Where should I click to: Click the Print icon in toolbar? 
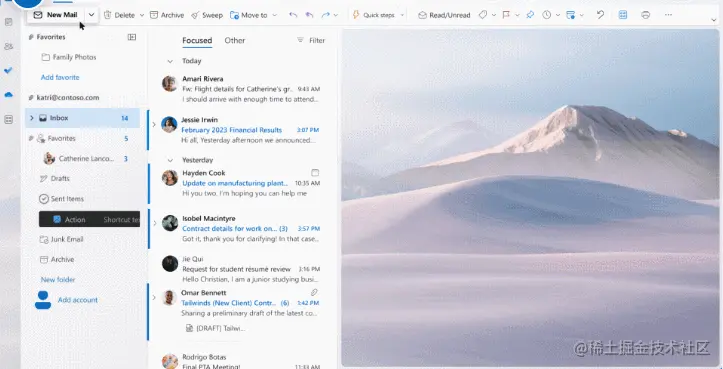[x=646, y=15]
